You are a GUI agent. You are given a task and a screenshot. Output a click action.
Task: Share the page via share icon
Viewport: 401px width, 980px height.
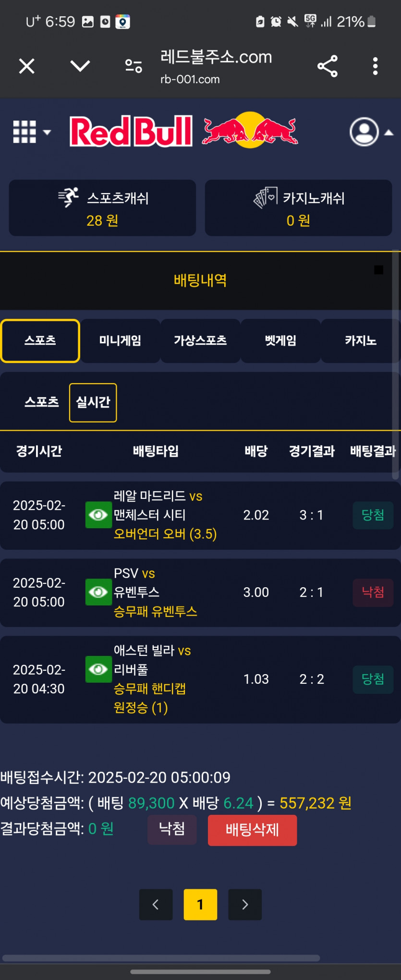coord(328,66)
